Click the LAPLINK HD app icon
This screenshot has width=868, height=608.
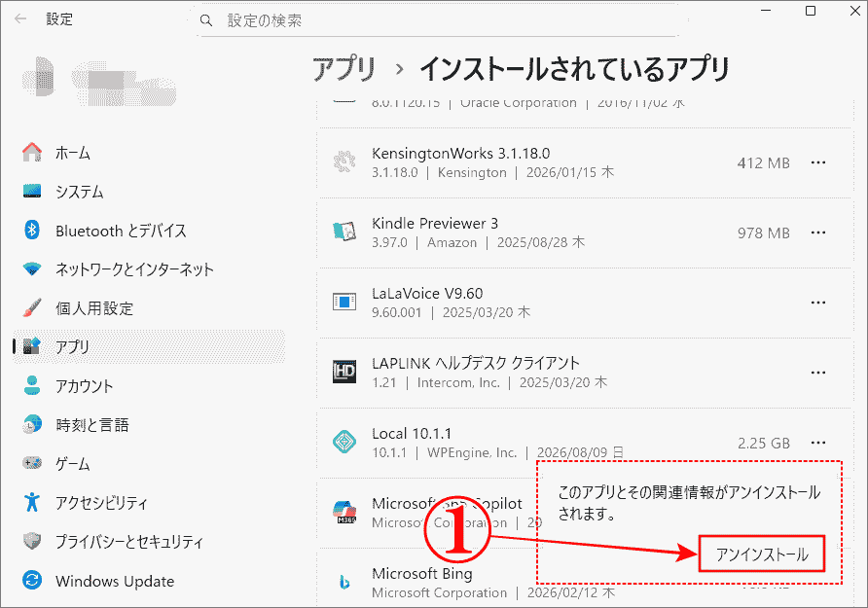344,372
